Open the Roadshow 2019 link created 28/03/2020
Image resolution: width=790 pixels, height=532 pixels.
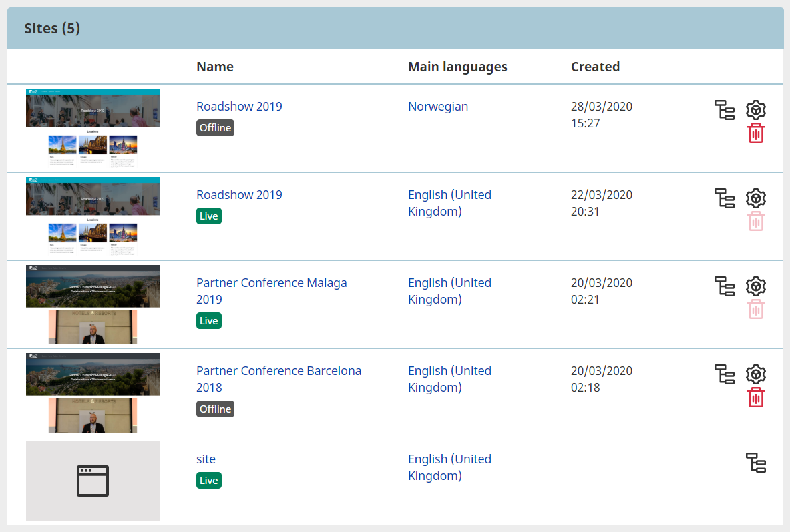239,107
